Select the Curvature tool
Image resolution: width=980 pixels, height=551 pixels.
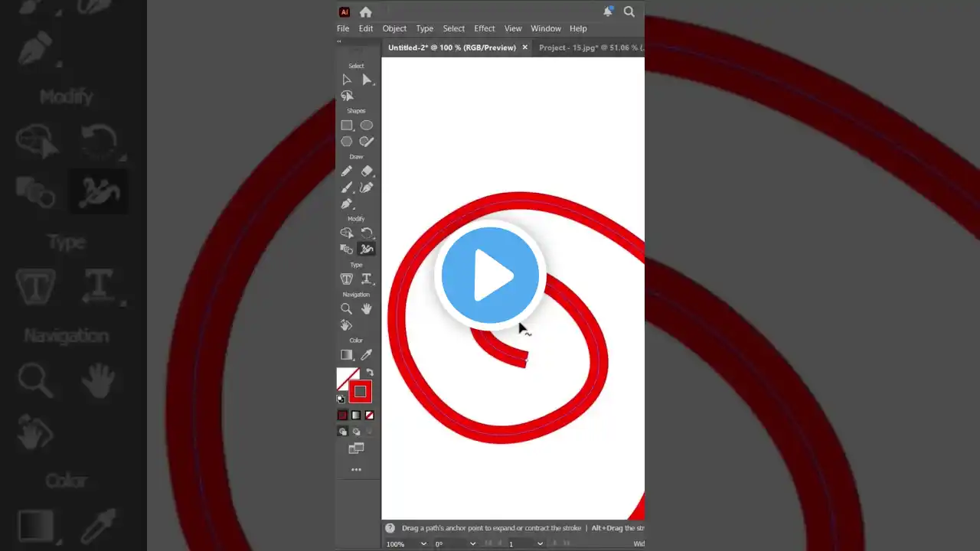(x=367, y=187)
